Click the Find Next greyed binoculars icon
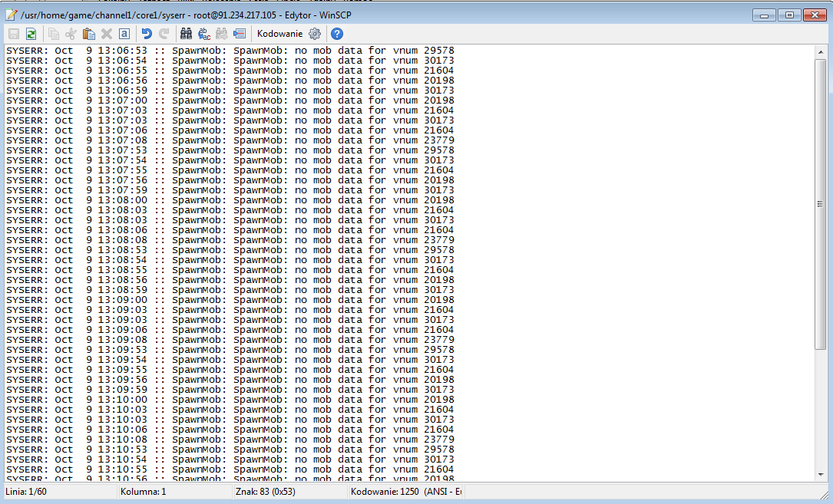 (222, 34)
